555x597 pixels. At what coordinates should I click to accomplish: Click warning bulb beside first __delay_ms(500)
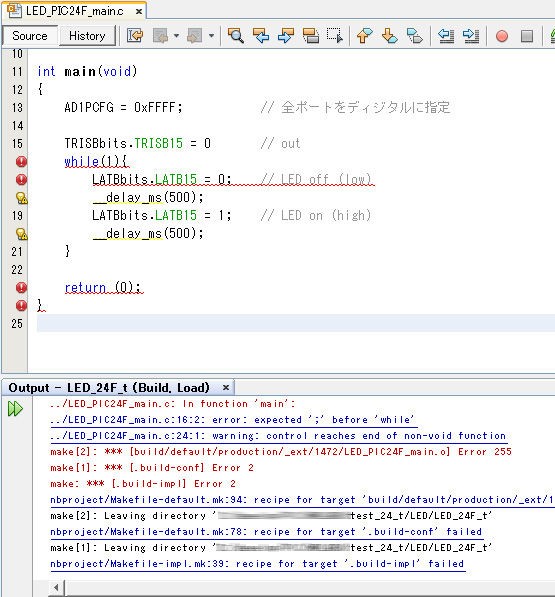click(x=22, y=198)
